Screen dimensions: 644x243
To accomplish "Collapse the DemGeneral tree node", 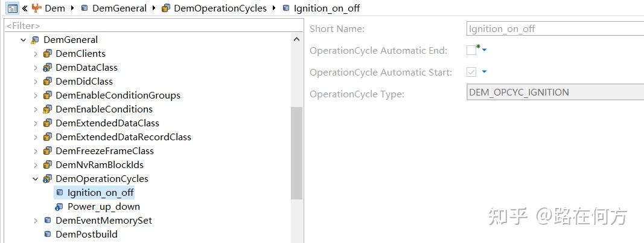I will point(24,40).
